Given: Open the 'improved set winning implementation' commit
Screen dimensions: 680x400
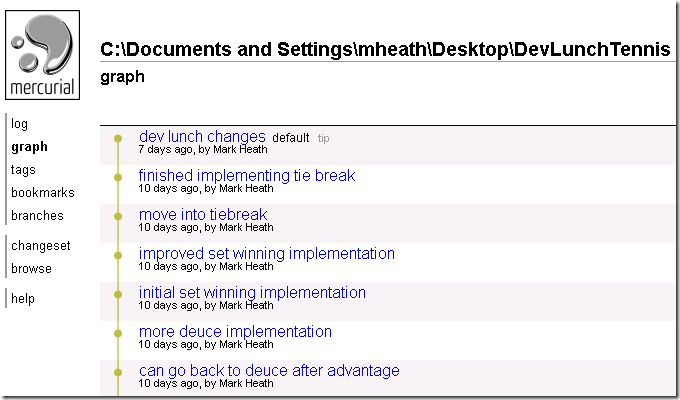Looking at the screenshot, I should [267, 254].
